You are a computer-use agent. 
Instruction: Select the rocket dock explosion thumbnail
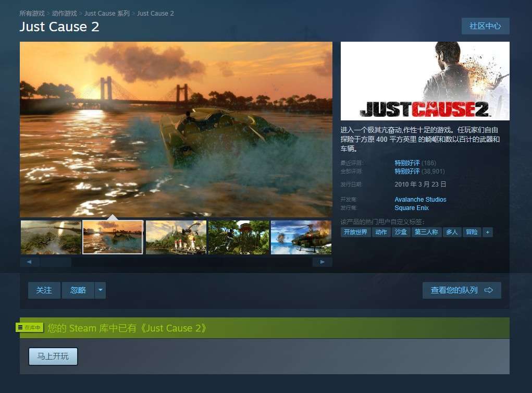tap(176, 237)
